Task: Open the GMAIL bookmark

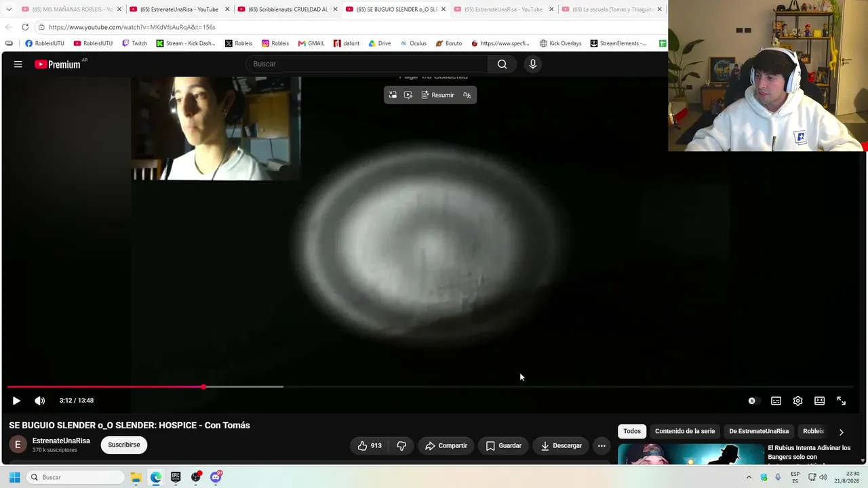Action: tap(311, 43)
